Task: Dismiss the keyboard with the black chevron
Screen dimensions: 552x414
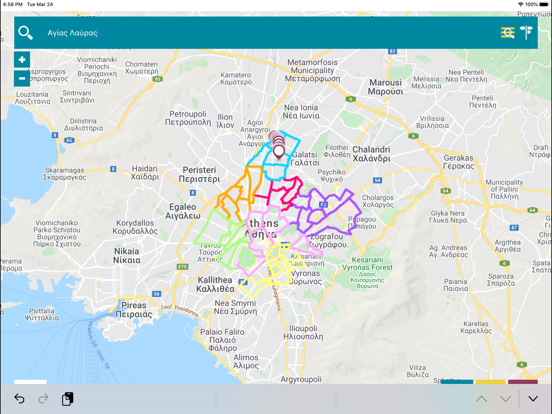Action: [533, 399]
